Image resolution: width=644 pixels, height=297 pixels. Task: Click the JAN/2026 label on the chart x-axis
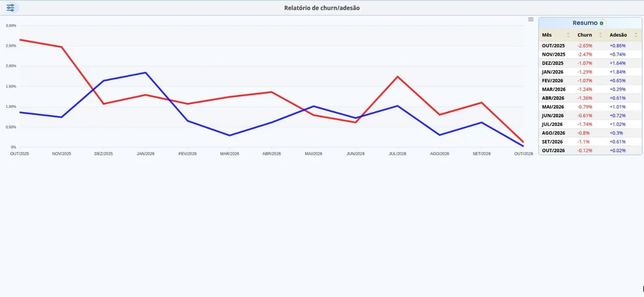tap(145, 154)
